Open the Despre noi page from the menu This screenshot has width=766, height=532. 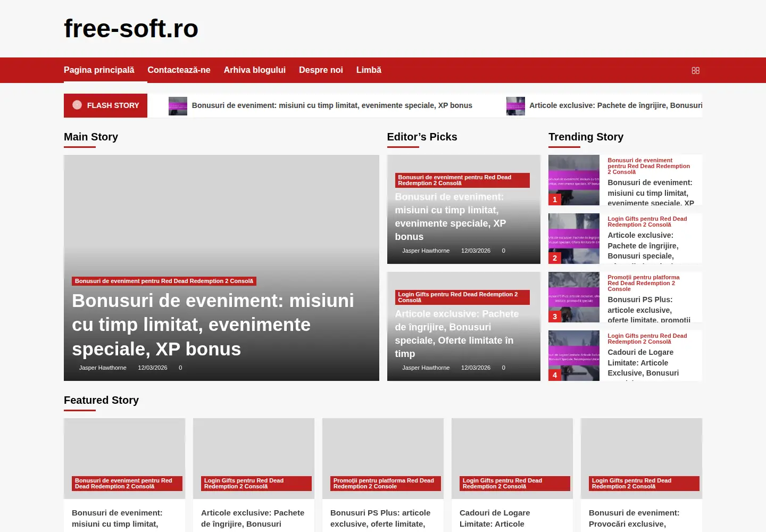[321, 70]
